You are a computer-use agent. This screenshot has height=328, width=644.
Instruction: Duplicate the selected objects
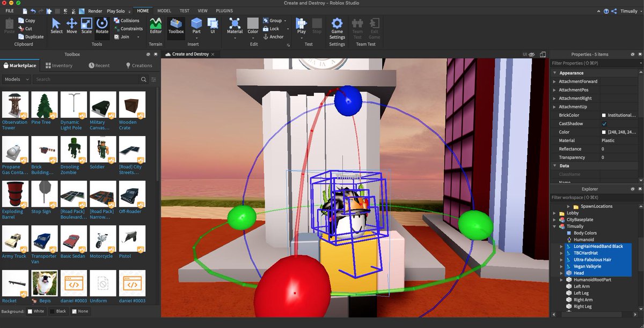(x=31, y=36)
